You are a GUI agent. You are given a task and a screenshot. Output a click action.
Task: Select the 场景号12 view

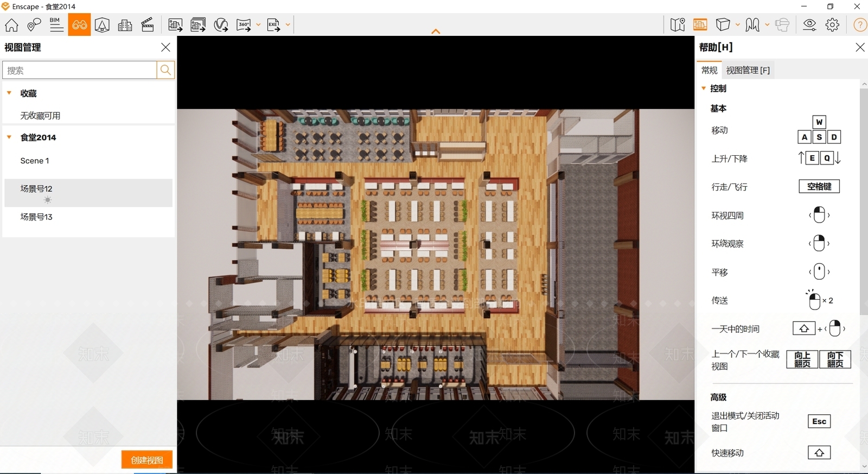coord(88,193)
